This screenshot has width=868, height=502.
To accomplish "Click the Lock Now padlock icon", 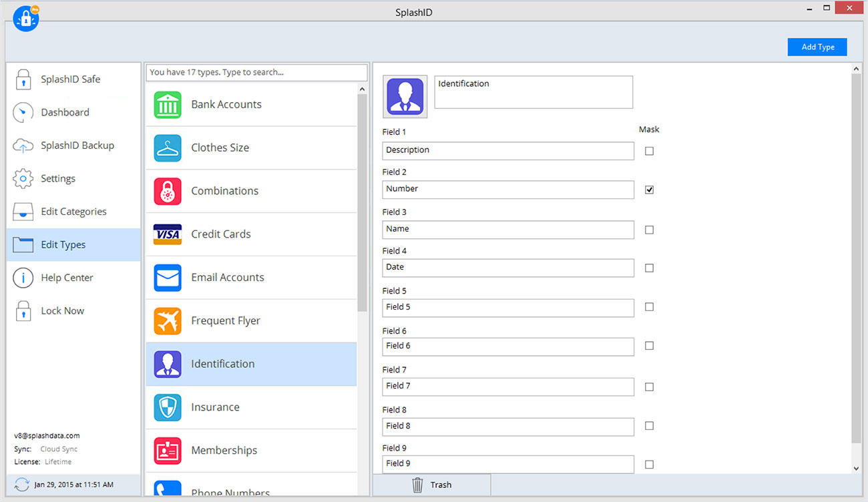I will 23,311.
